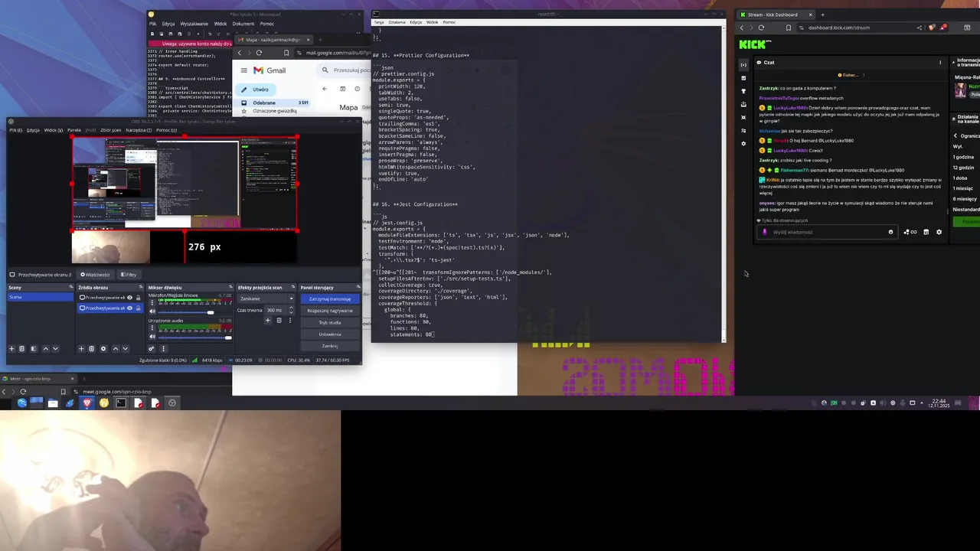The image size is (980, 551).
Task: Remove selected scene with Sceny trash icon
Action: [x=21, y=349]
